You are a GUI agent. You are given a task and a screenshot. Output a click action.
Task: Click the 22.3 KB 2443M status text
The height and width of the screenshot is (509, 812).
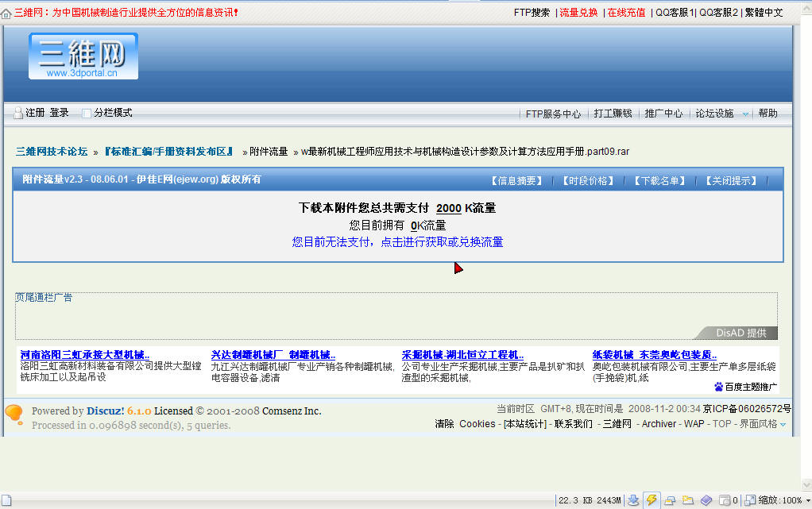(x=590, y=501)
